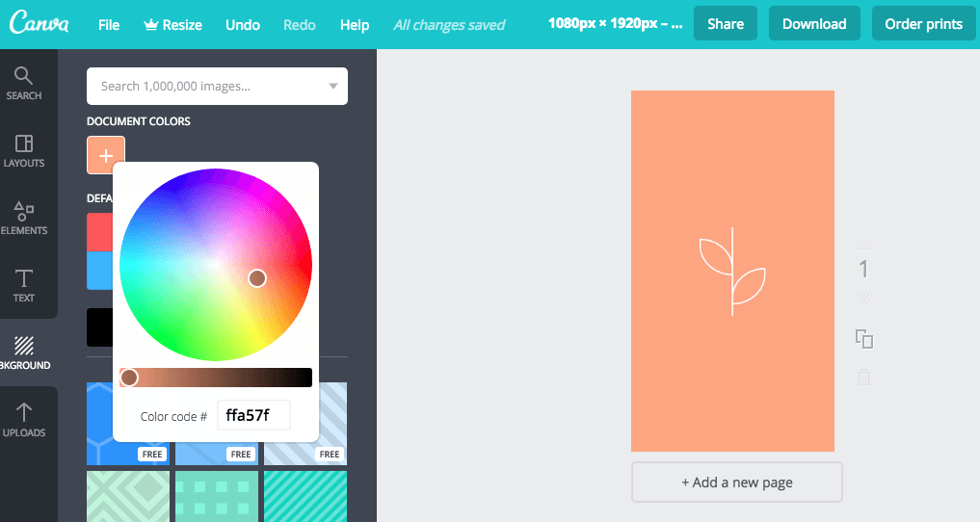Click the delete page trash icon
This screenshot has height=522, width=980.
(864, 377)
